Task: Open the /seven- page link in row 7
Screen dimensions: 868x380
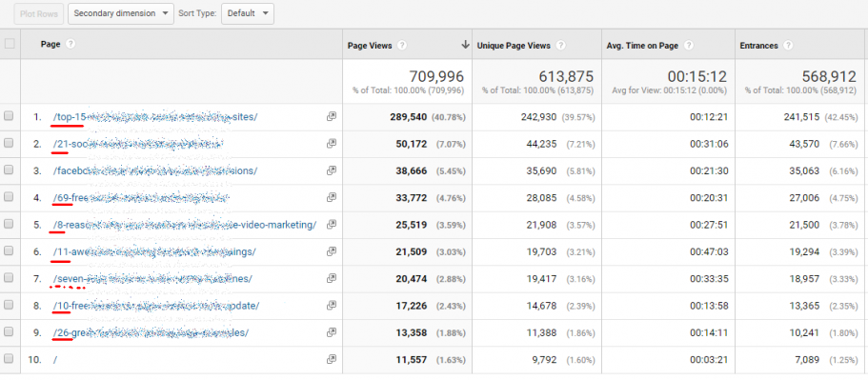Action: (x=152, y=279)
